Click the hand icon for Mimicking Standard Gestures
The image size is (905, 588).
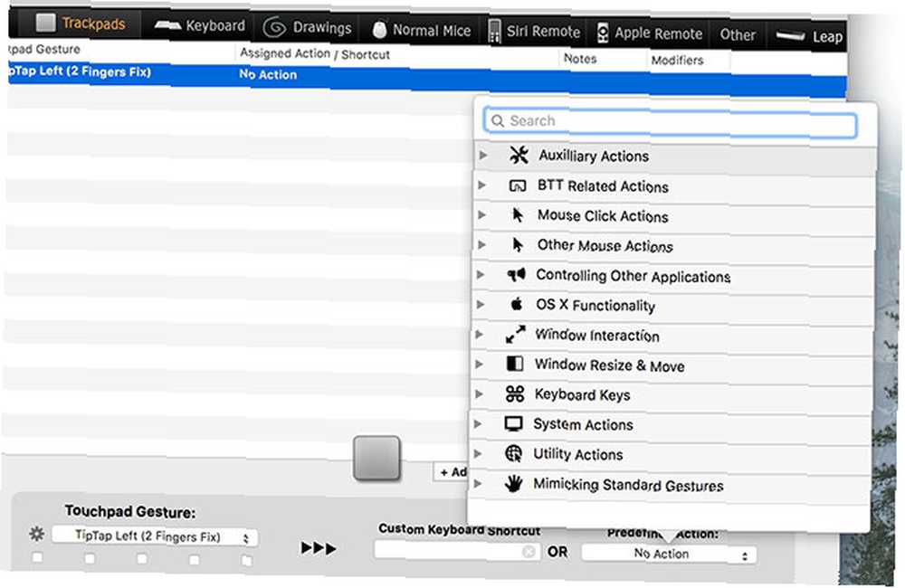tap(513, 483)
